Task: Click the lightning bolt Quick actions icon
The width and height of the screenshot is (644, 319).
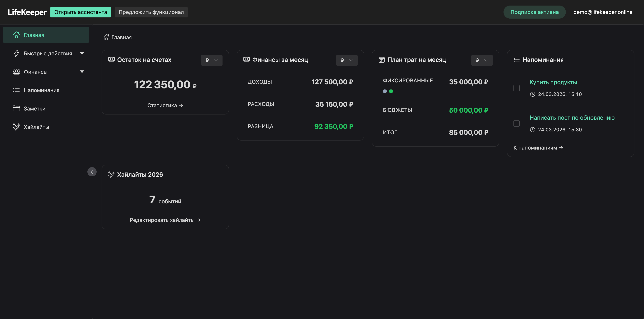Action: point(16,53)
